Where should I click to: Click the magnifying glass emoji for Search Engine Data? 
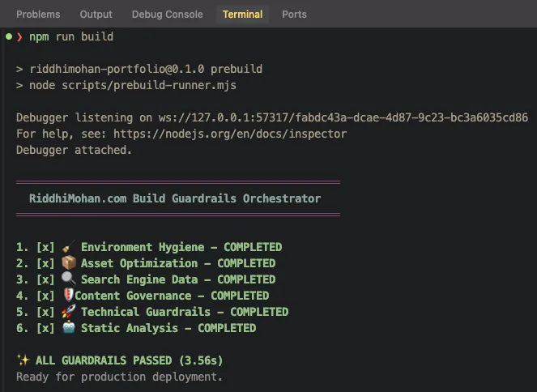click(x=69, y=279)
